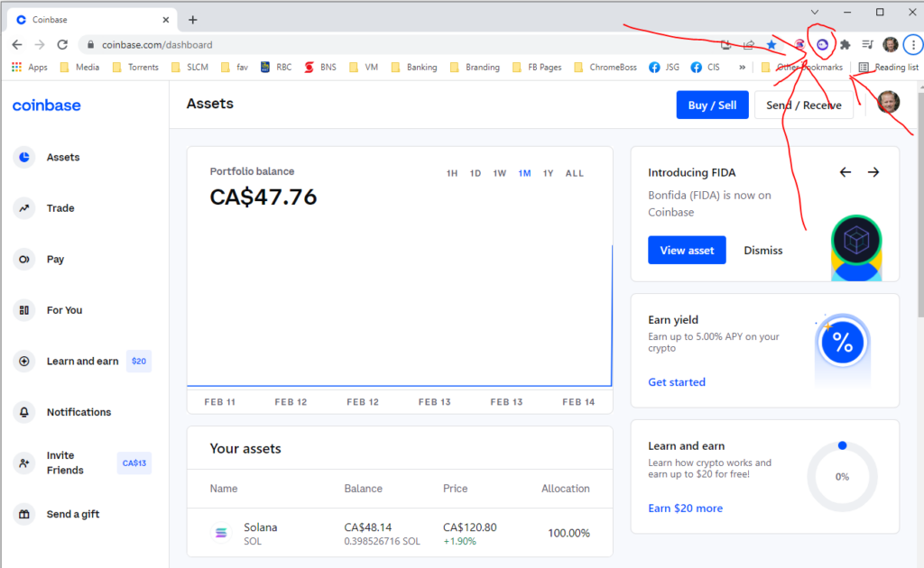The width and height of the screenshot is (924, 568).
Task: Open the RBC bookmark
Action: pos(276,67)
